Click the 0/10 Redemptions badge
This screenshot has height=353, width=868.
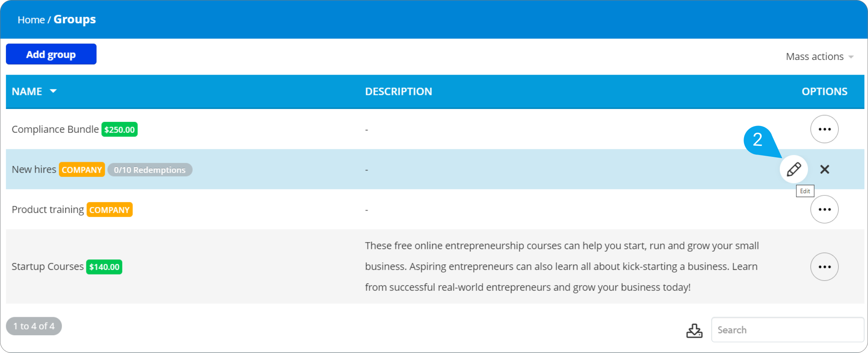pos(150,170)
